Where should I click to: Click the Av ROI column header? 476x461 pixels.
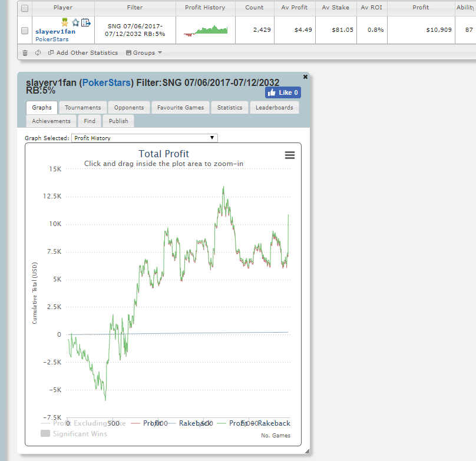click(x=372, y=8)
